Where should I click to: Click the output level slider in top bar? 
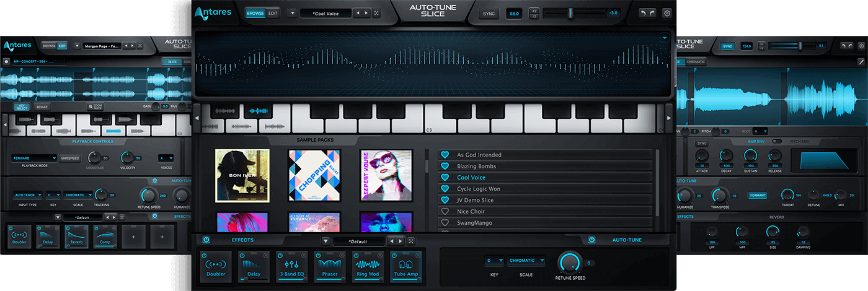click(570, 13)
